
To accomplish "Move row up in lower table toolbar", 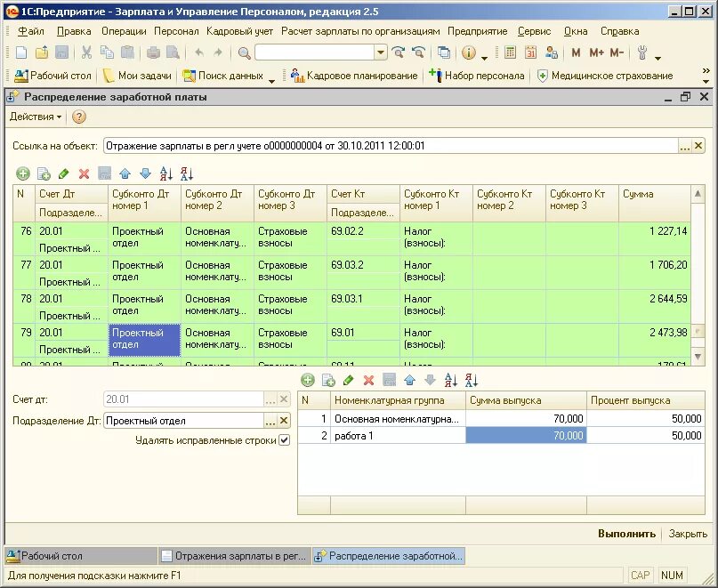I will tap(409, 380).
